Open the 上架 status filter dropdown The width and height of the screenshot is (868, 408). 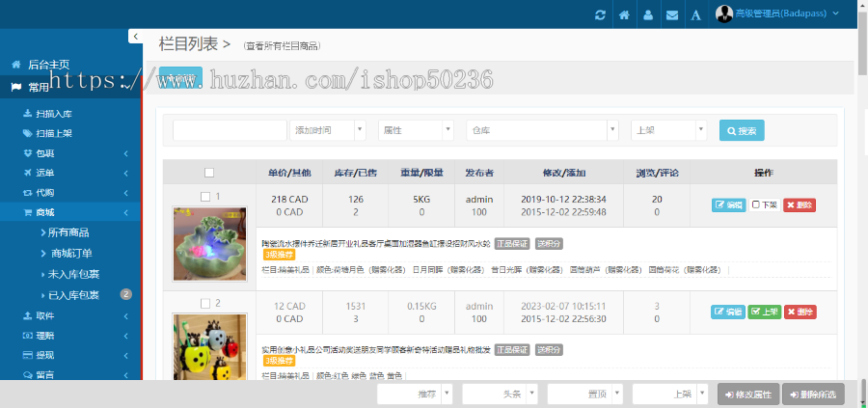pyautogui.click(x=669, y=130)
